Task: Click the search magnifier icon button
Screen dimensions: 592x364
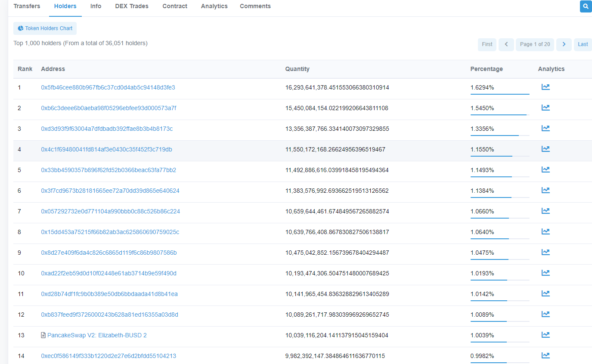Action: (586, 6)
